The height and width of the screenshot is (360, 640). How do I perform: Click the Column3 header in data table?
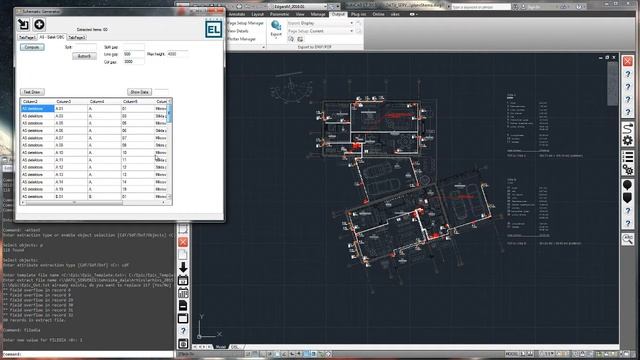click(71, 101)
